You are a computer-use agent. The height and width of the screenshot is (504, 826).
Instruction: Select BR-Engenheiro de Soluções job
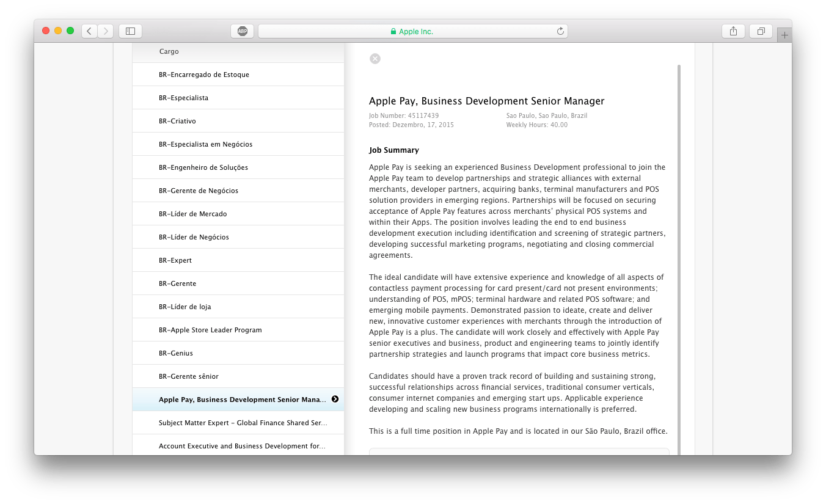(x=238, y=167)
